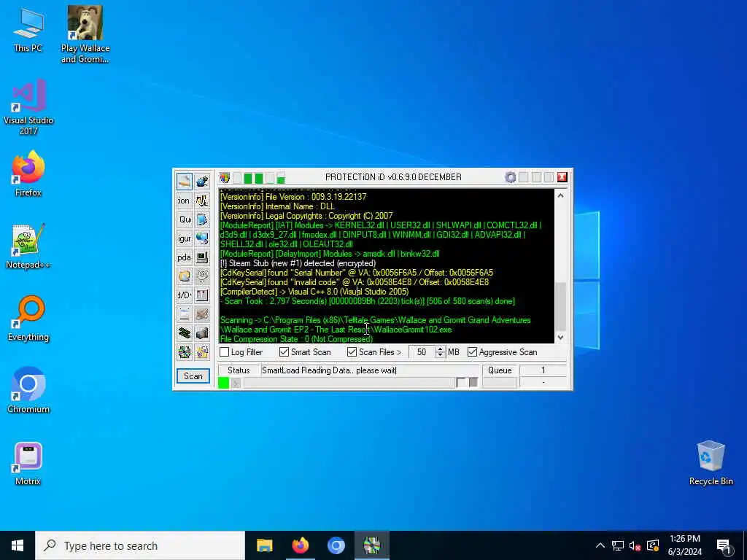Select Visual Studio 2017 desktop shortcut
Screen dimensions: 747x560
click(x=28, y=107)
